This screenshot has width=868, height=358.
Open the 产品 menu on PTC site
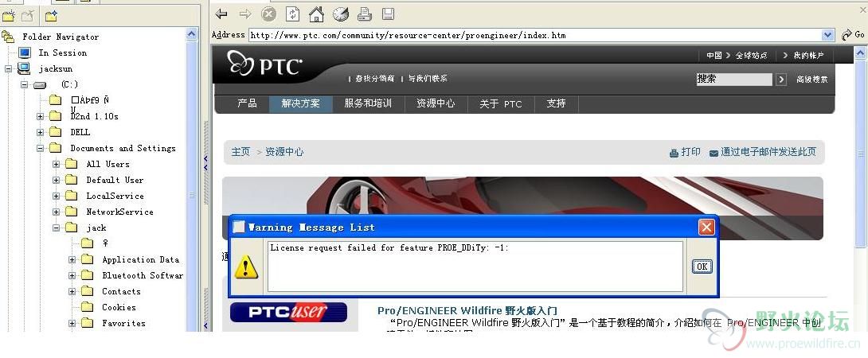coord(247,103)
